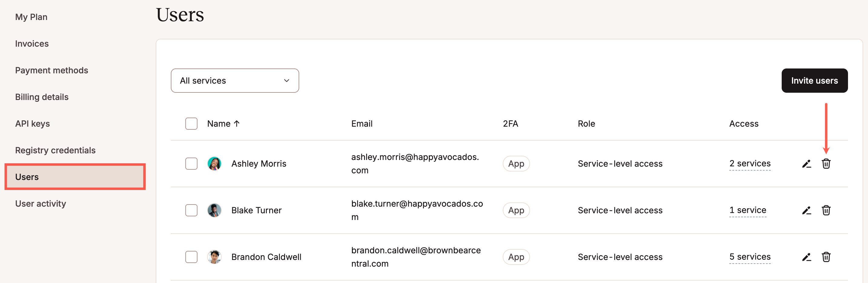868x283 pixels.
Task: Click App 2FA badge for Blake Turner
Action: [516, 210]
